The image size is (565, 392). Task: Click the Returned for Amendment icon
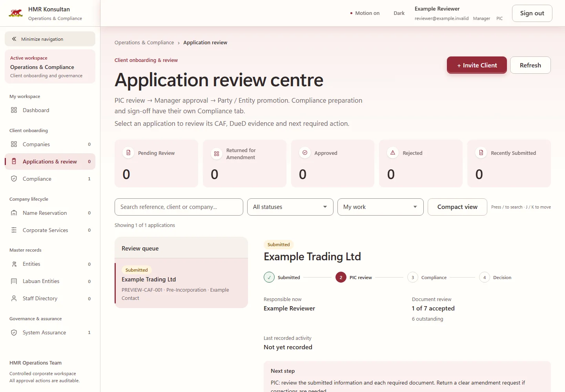[x=217, y=154]
